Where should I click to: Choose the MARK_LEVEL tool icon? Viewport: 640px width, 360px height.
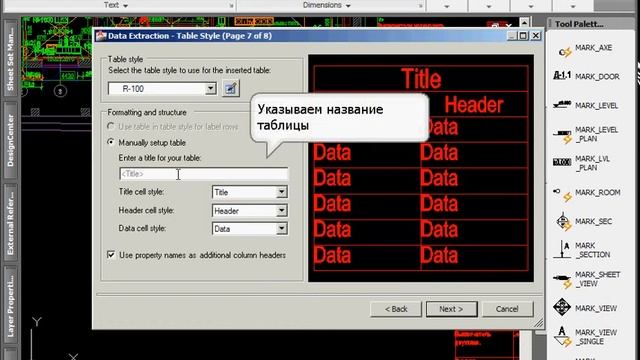562,105
